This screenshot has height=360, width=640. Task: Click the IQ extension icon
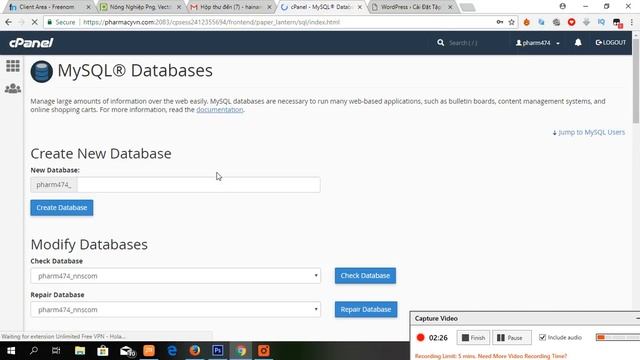[601, 22]
